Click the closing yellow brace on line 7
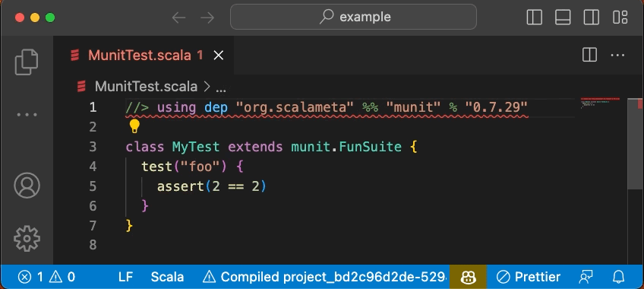The width and height of the screenshot is (644, 289). point(129,226)
